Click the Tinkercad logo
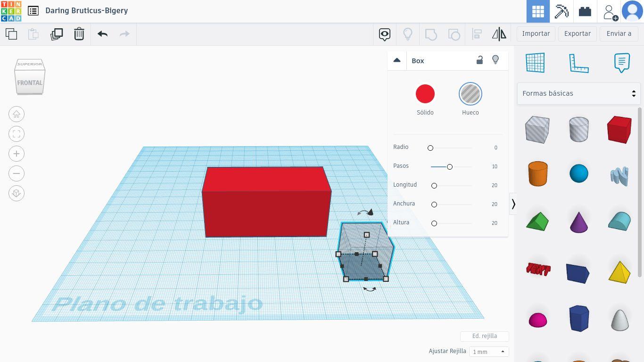This screenshot has width=644, height=362. coord(11,11)
